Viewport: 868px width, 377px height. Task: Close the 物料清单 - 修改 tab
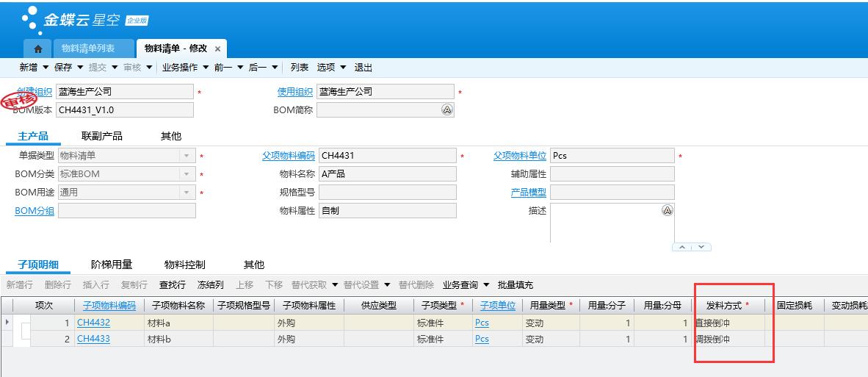[x=217, y=49]
